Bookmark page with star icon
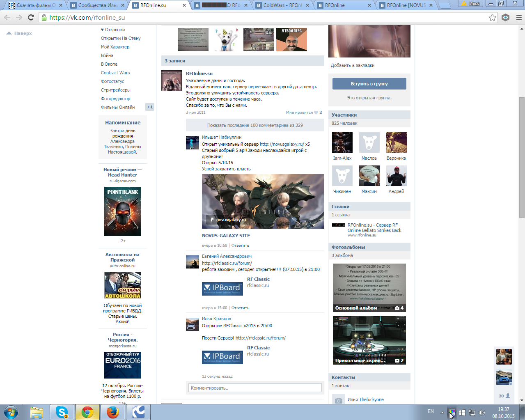Viewport: 525px width, 420px height. tap(492, 17)
